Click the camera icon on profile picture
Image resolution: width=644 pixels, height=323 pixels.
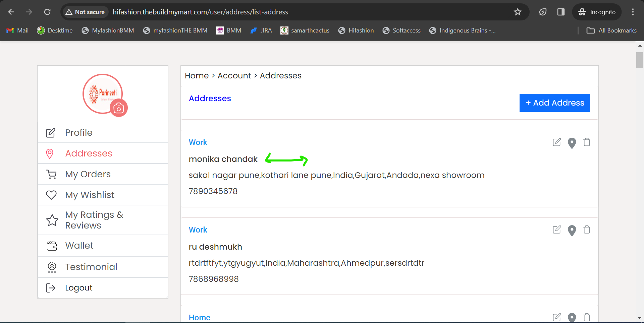click(119, 108)
